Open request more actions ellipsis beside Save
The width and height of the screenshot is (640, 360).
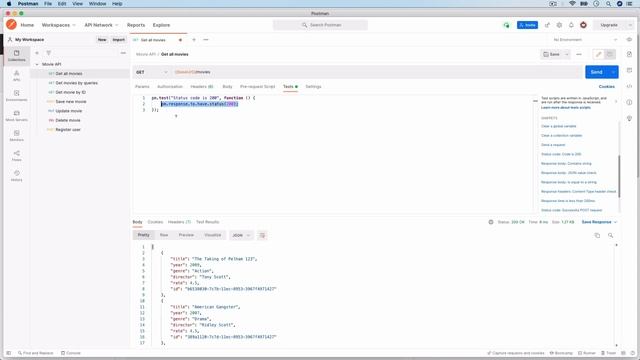click(x=579, y=54)
